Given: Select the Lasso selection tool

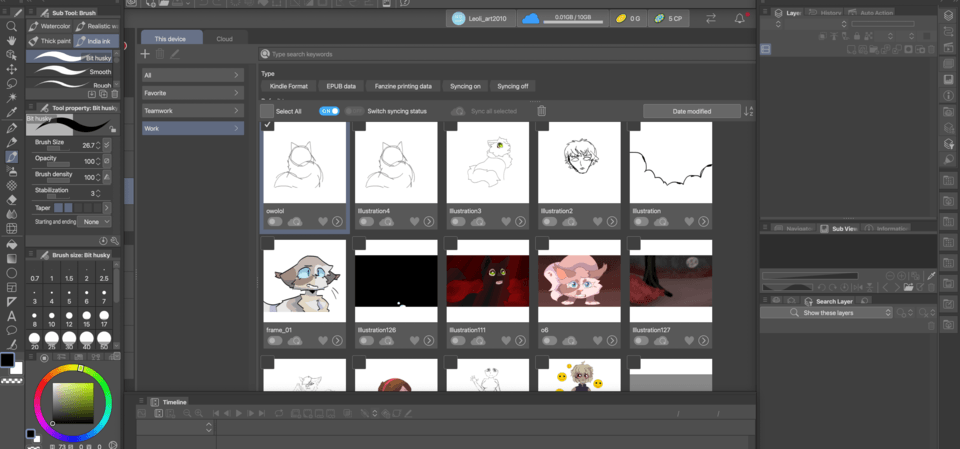Looking at the screenshot, I should click(x=11, y=83).
